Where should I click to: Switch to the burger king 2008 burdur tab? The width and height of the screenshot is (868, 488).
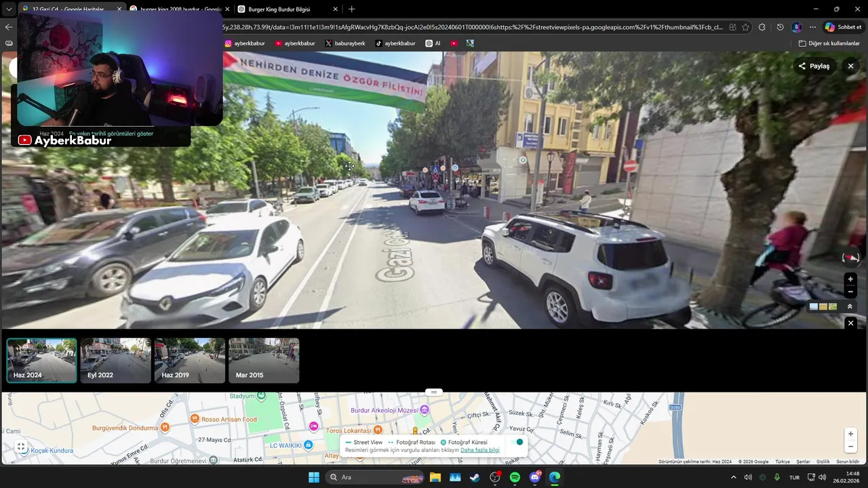coord(181,9)
